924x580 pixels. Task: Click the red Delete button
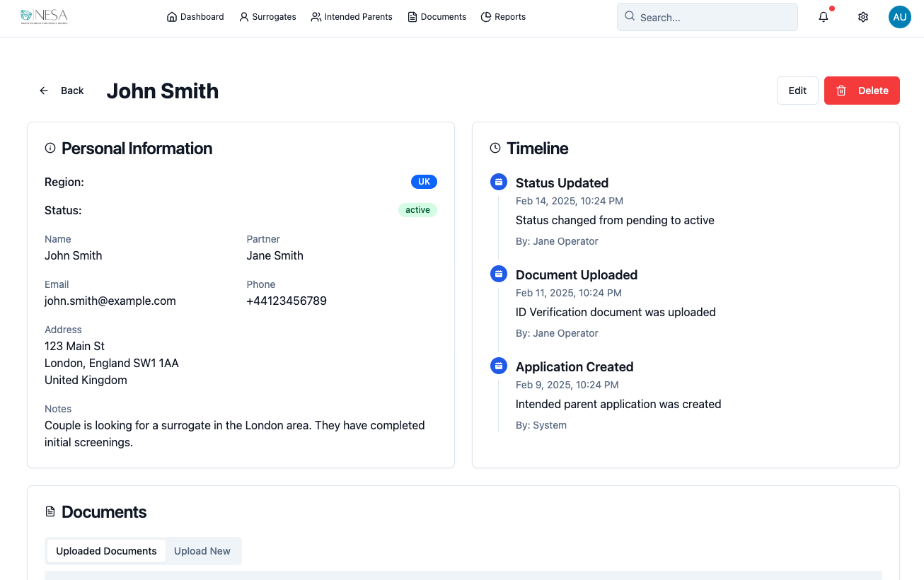click(862, 91)
